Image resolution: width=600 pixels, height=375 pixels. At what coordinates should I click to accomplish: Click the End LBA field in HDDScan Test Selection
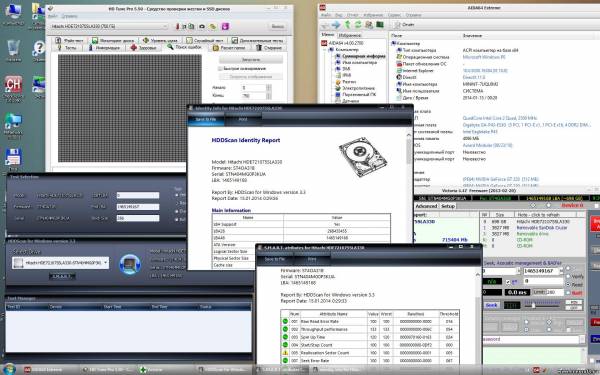[138, 207]
